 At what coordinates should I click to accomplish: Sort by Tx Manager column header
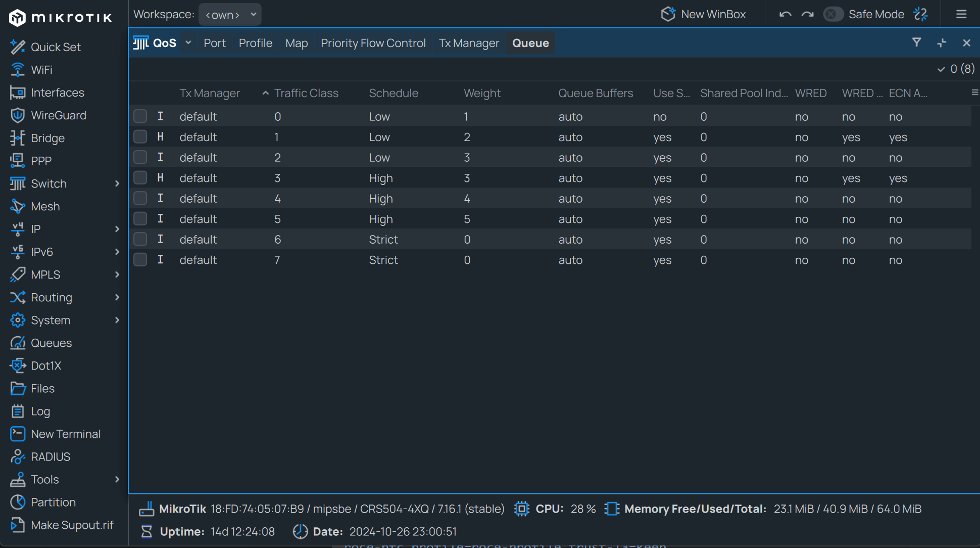(210, 93)
